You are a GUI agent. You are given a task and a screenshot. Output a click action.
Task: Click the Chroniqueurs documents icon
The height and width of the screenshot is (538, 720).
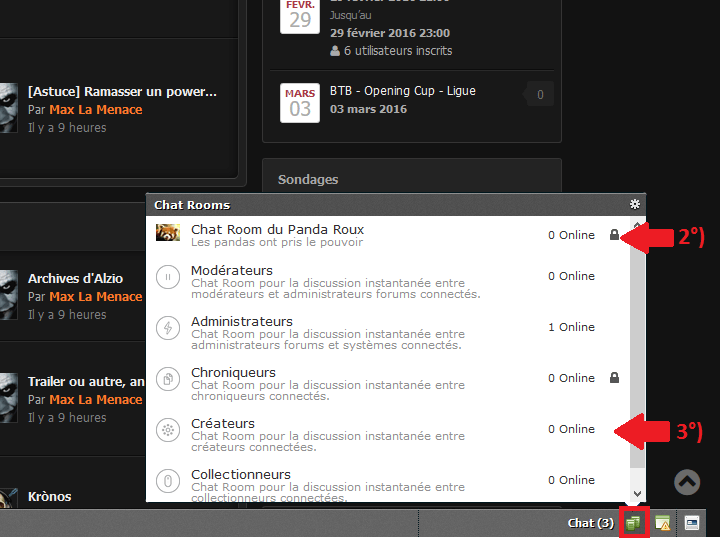(168, 379)
